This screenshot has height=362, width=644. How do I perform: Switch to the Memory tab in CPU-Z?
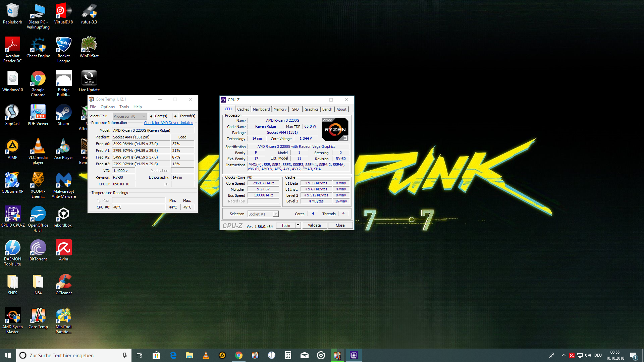click(x=280, y=109)
